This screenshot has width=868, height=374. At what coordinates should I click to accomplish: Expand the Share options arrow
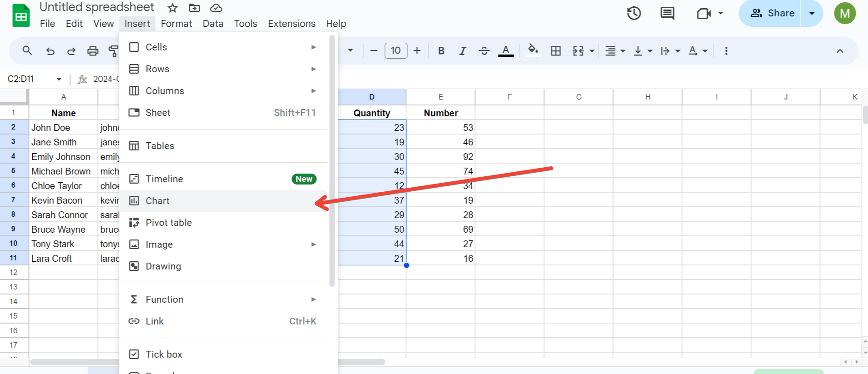pos(812,13)
